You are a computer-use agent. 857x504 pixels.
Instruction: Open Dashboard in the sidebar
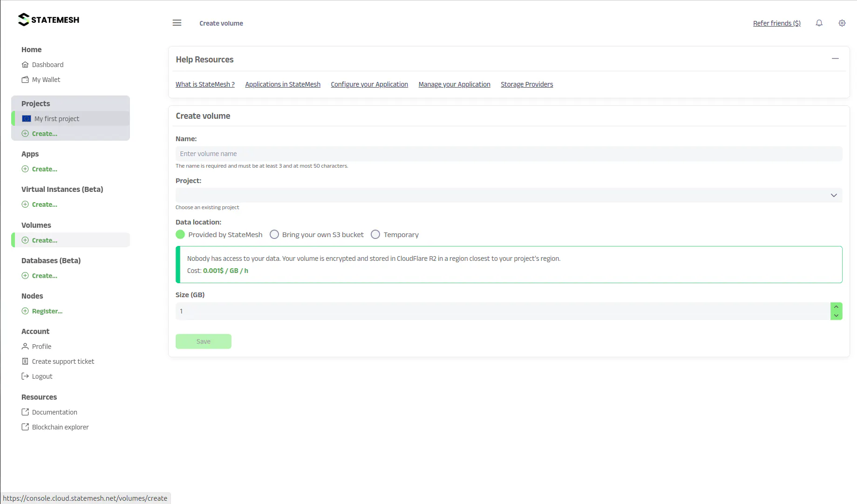(x=48, y=65)
